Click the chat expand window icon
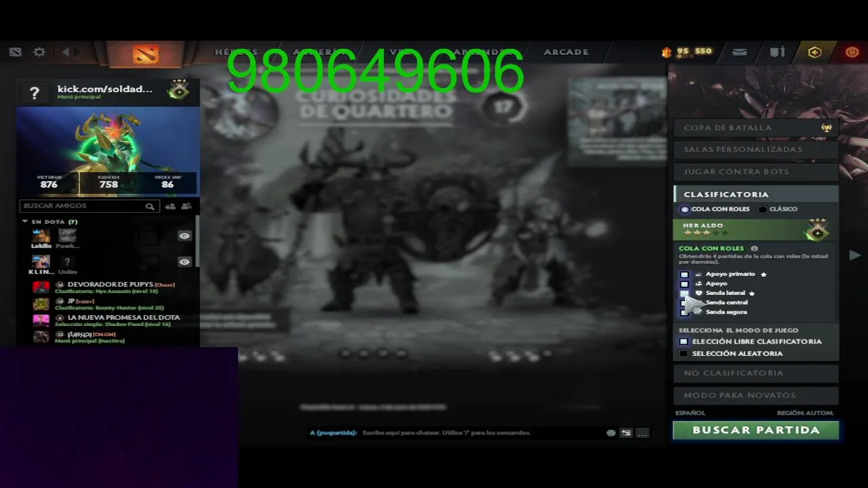Viewport: 868px width, 488px height. (x=626, y=432)
